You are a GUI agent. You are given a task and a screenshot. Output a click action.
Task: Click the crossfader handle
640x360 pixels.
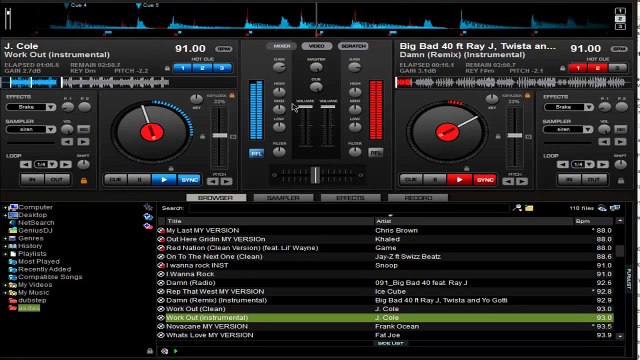(315, 175)
